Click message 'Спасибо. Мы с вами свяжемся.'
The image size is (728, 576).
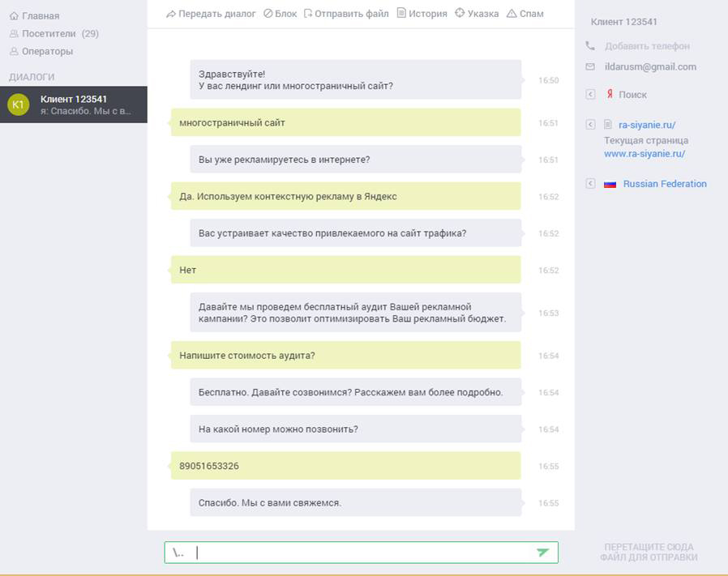[356, 502]
